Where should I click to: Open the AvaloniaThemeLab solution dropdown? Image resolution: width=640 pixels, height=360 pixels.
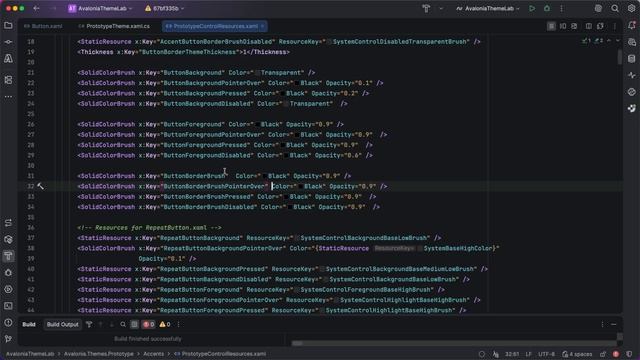pos(100,9)
